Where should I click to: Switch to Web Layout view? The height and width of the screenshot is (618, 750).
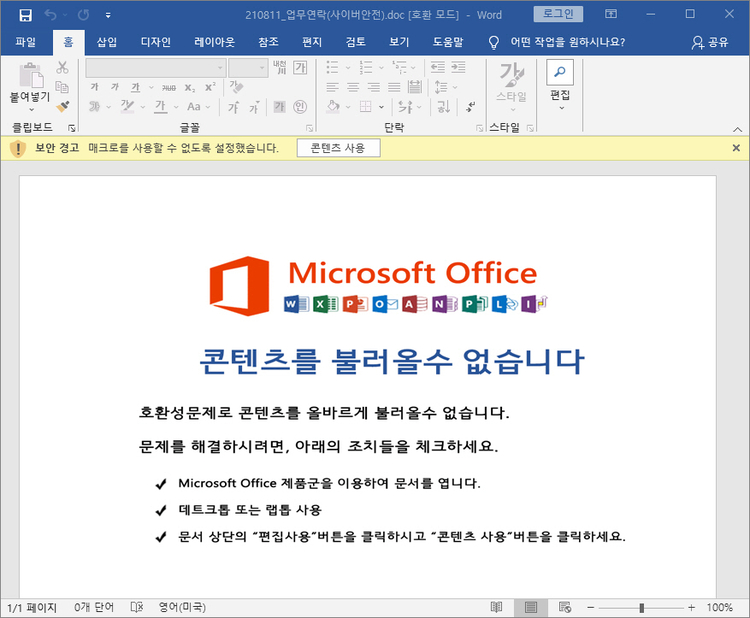tap(565, 607)
